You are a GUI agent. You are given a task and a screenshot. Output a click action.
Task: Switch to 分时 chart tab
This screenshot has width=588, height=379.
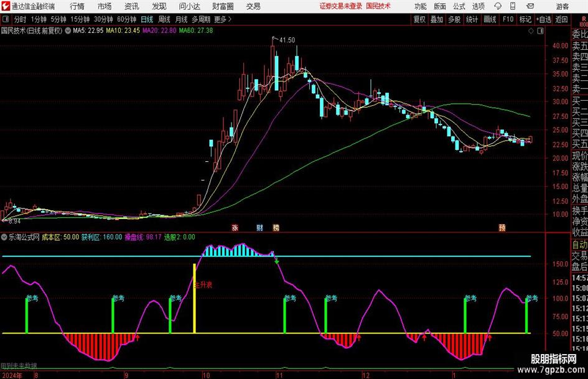21,19
